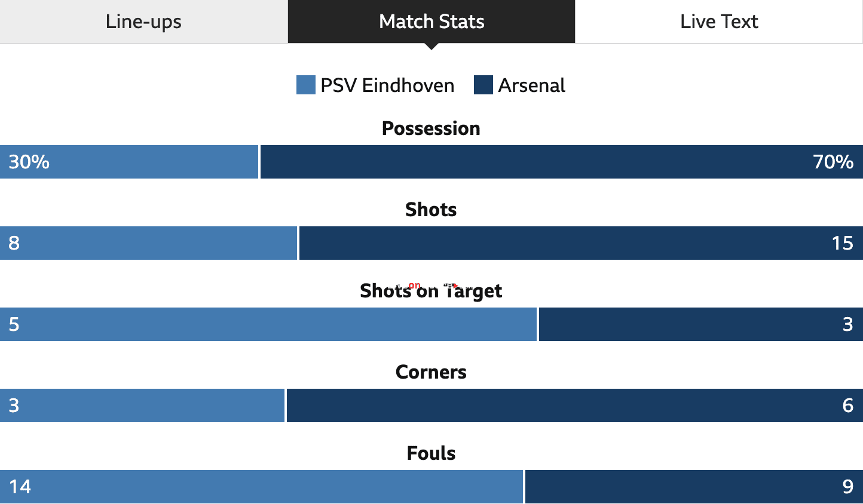Click the Shots on Target heading

coord(431,291)
